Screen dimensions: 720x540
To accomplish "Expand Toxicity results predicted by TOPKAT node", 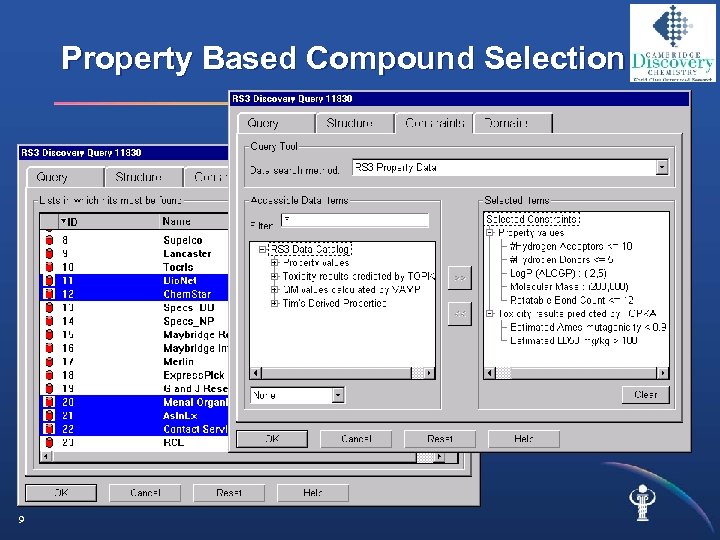I will click(x=274, y=276).
